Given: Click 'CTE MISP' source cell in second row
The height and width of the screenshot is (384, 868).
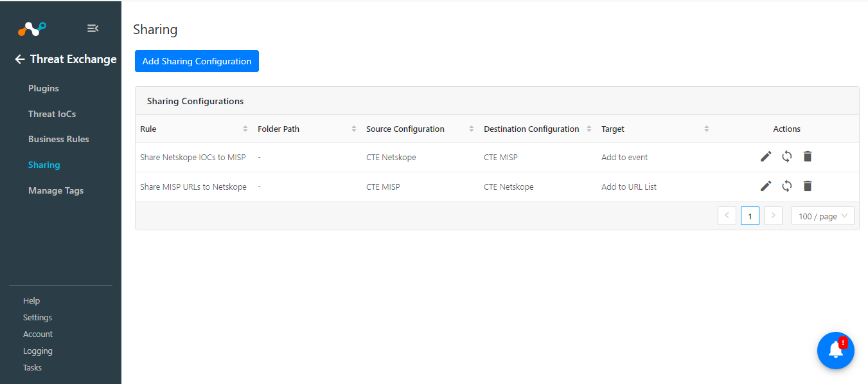Looking at the screenshot, I should click(383, 187).
